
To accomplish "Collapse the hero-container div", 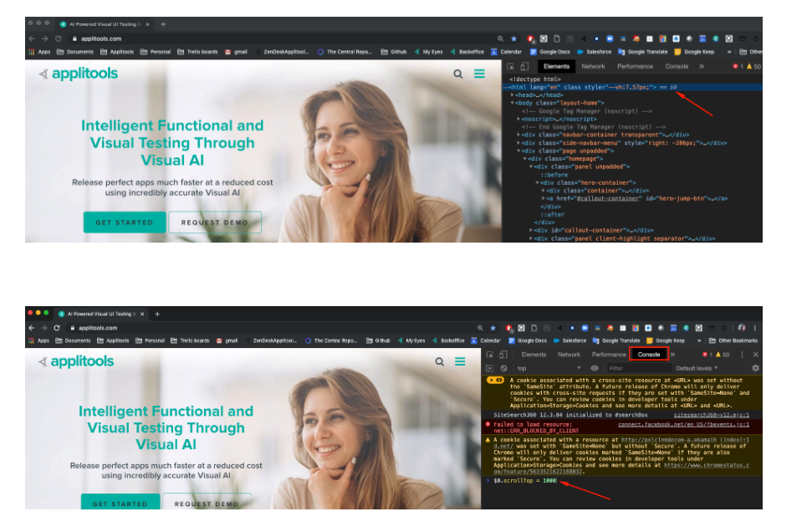I will [x=538, y=183].
